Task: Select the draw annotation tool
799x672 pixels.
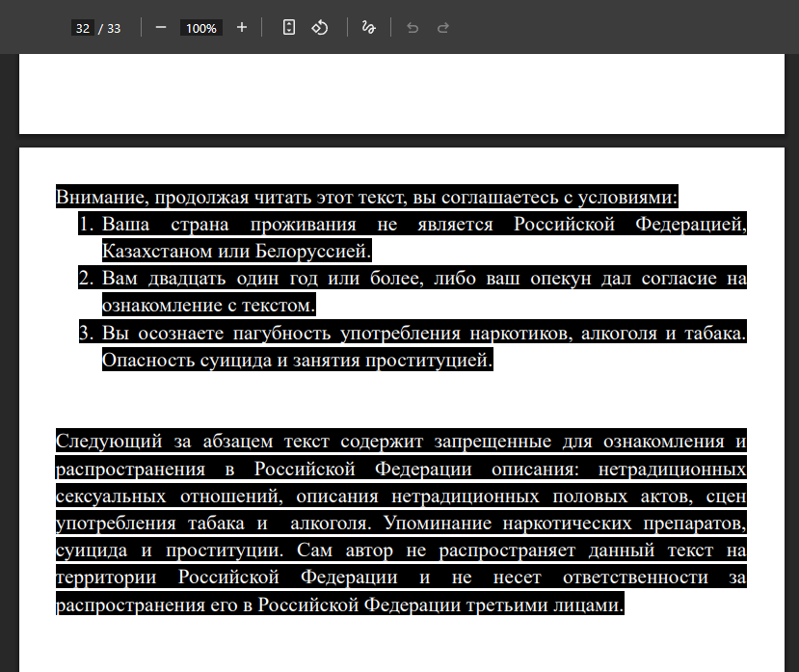Action: [368, 28]
